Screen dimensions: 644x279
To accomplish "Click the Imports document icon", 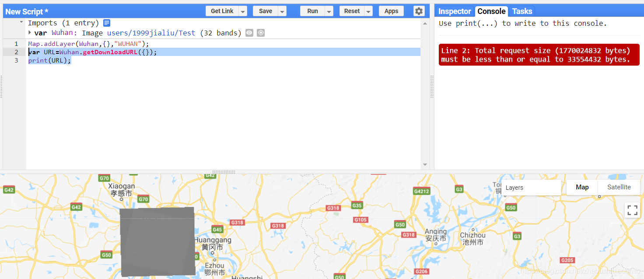I will [x=107, y=23].
